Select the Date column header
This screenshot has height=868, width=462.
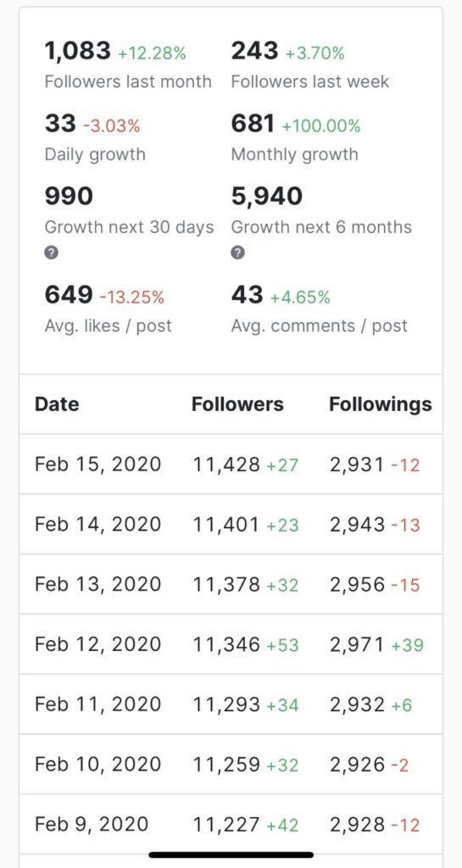click(57, 404)
